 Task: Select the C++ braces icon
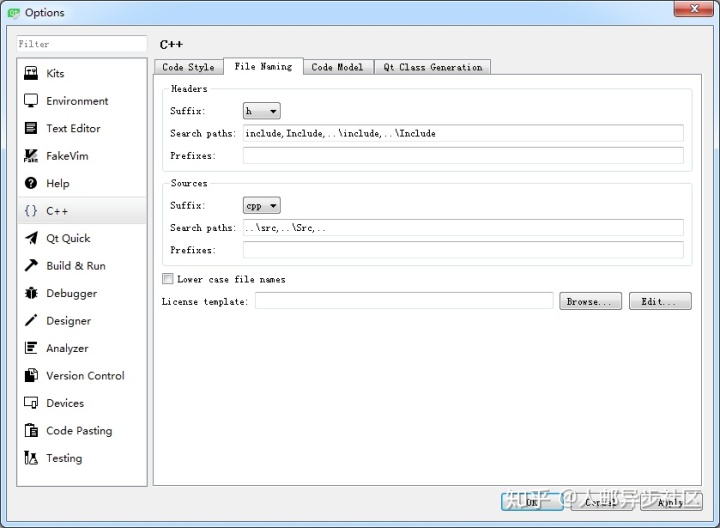(31, 211)
